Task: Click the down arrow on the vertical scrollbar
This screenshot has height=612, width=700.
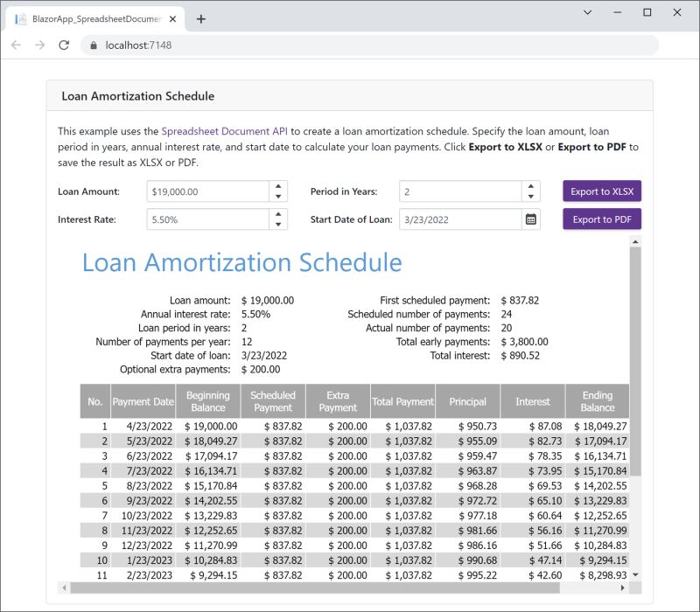Action: [636, 575]
